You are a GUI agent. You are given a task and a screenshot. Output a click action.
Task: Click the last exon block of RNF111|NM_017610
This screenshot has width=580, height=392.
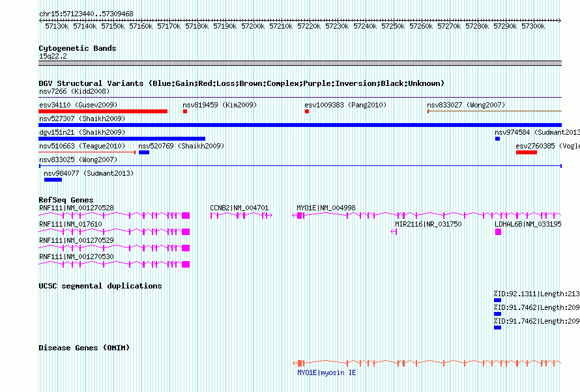(x=186, y=232)
